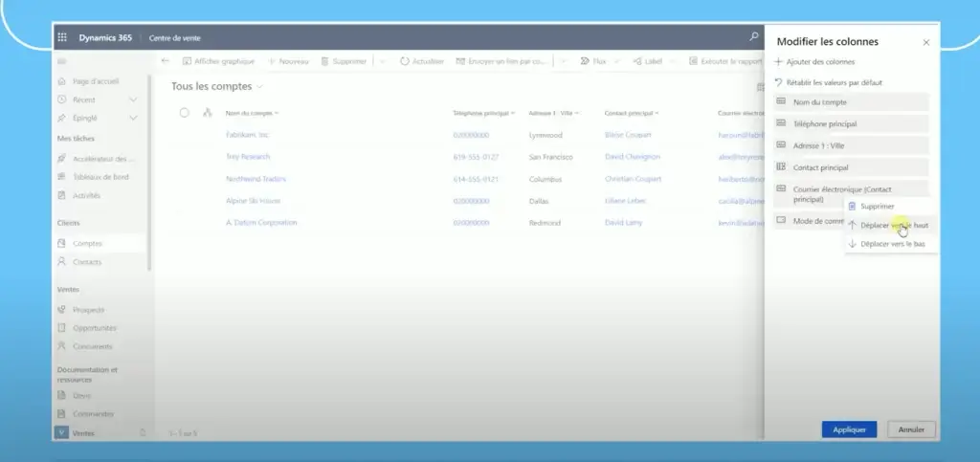The image size is (980, 462).
Task: Select the Adresse 1 : Ville column item
Action: pyautogui.click(x=851, y=145)
